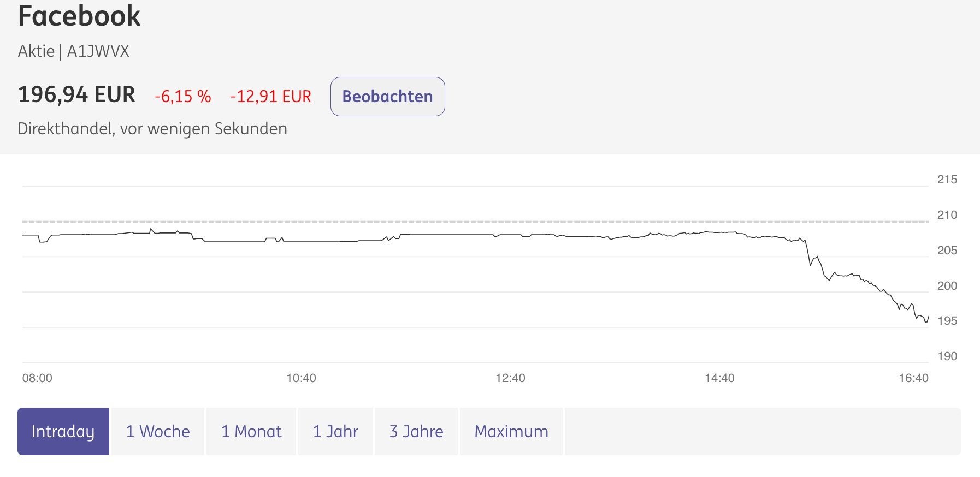The image size is (980, 477).
Task: Open the 1 Monat chart range
Action: pos(251,431)
